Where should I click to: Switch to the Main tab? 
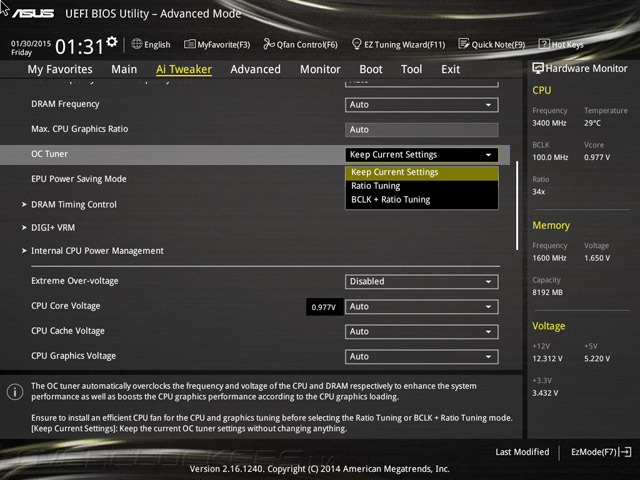(x=124, y=69)
